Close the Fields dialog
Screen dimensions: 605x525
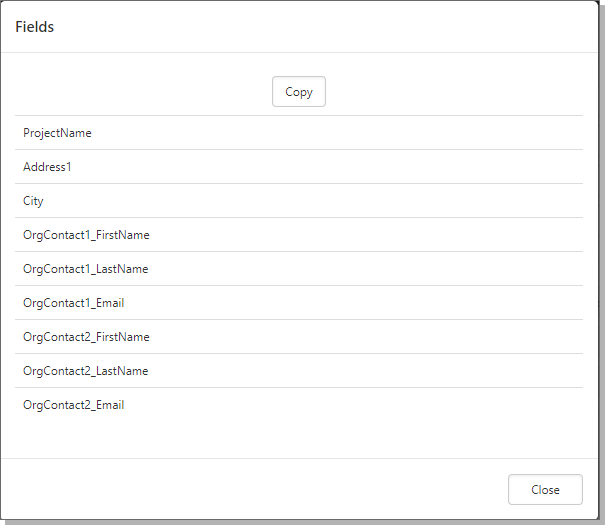pyautogui.click(x=545, y=490)
